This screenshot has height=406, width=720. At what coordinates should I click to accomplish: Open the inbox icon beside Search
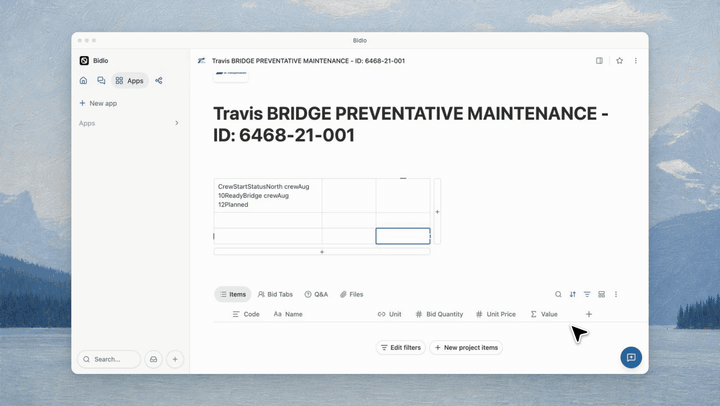(x=153, y=359)
